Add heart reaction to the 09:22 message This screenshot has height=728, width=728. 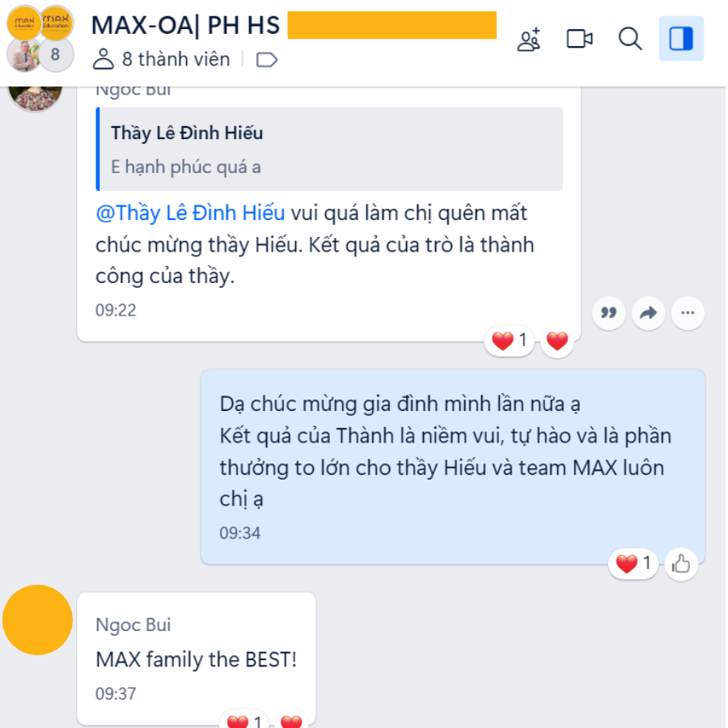click(557, 341)
